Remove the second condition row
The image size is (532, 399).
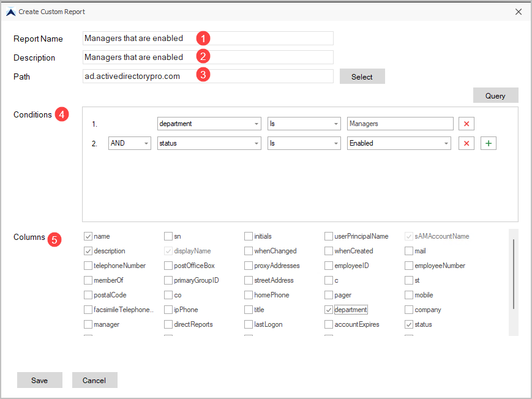(x=466, y=143)
